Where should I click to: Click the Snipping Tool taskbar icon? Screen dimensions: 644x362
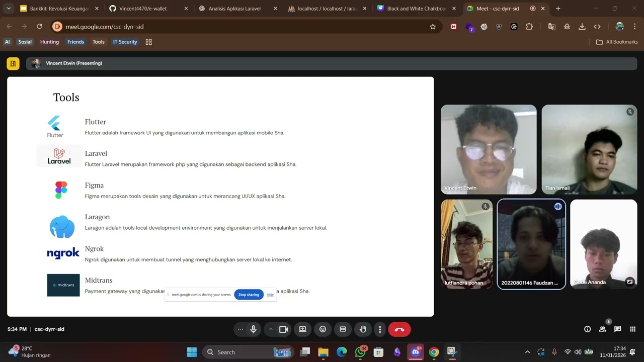click(x=452, y=352)
